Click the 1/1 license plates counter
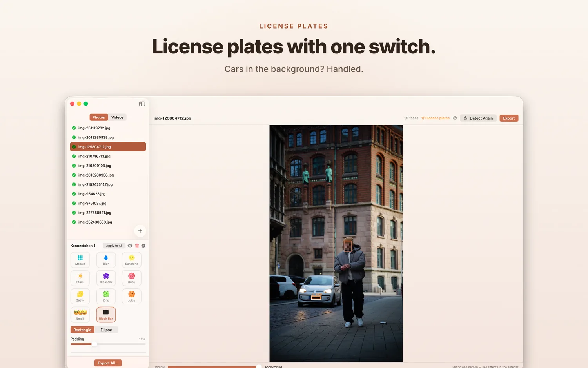This screenshot has width=588, height=368. coord(436,118)
